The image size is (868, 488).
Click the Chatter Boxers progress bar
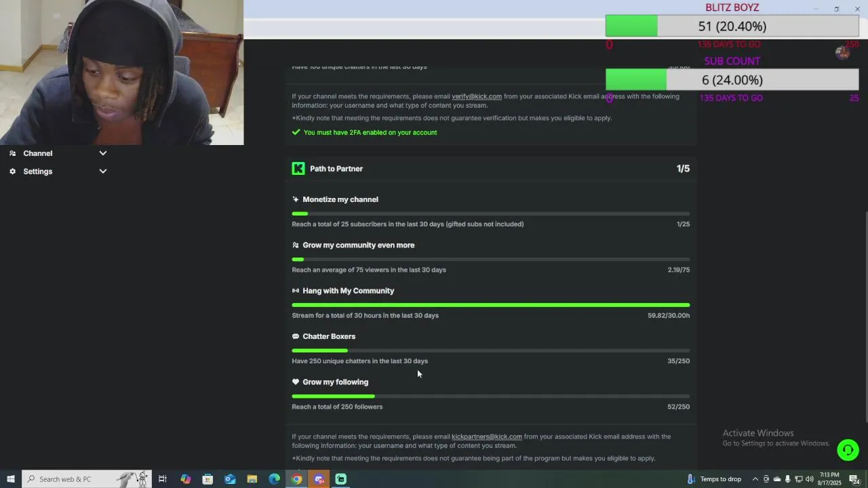[491, 350]
